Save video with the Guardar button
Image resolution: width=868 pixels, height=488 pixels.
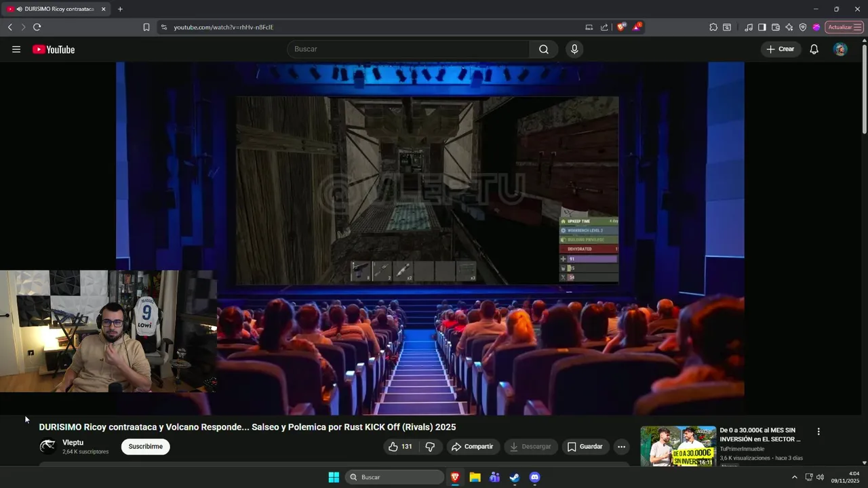pos(585,447)
